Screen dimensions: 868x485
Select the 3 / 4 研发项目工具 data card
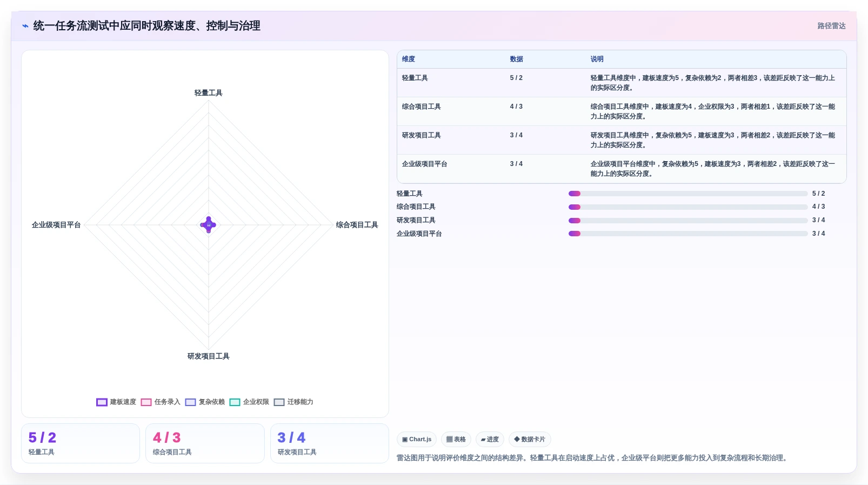click(x=330, y=443)
